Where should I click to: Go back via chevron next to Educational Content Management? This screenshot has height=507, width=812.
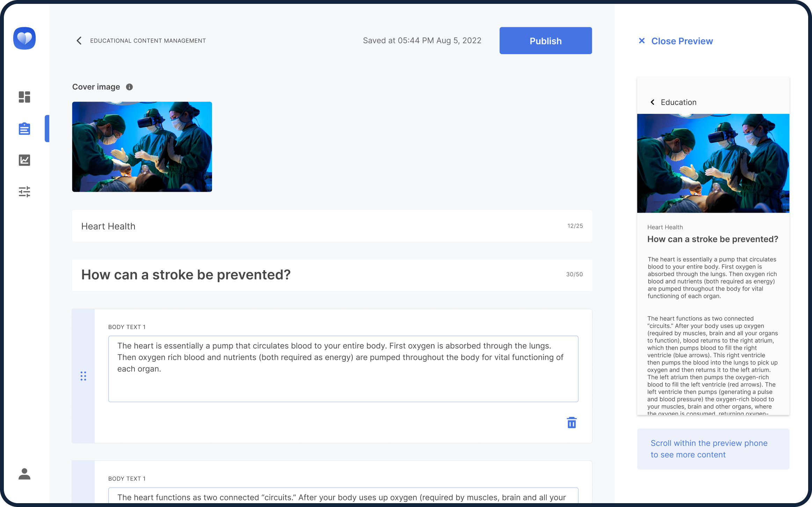tap(79, 41)
